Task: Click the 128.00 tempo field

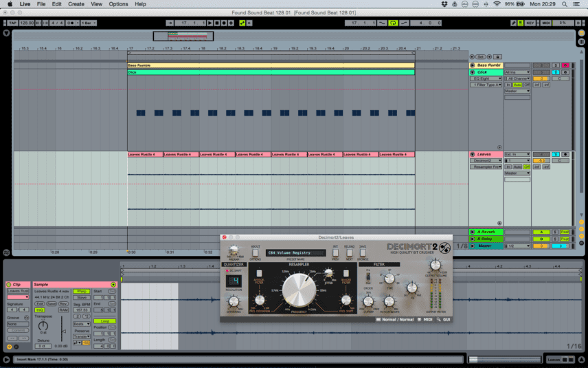Action: coord(27,23)
